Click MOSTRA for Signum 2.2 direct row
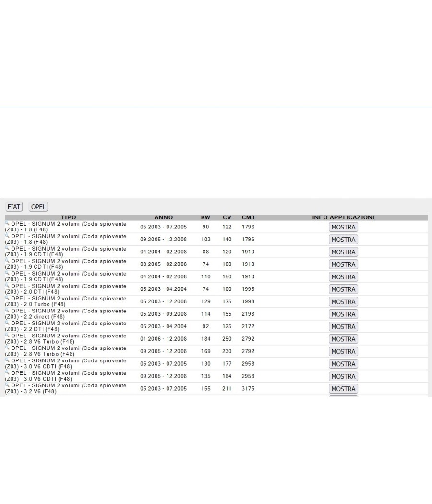 coord(343,314)
